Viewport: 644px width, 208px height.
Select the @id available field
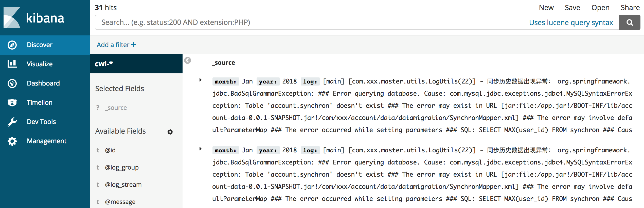[111, 150]
